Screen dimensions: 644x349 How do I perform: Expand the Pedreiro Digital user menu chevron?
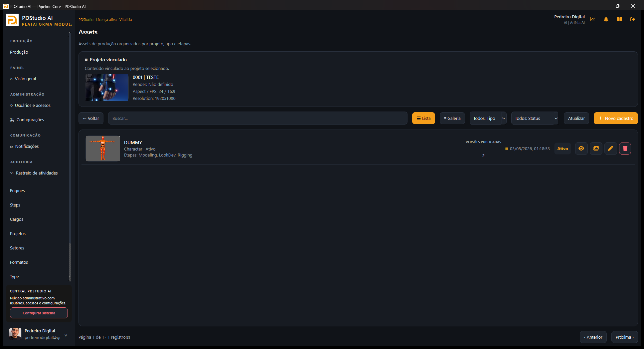click(x=66, y=335)
